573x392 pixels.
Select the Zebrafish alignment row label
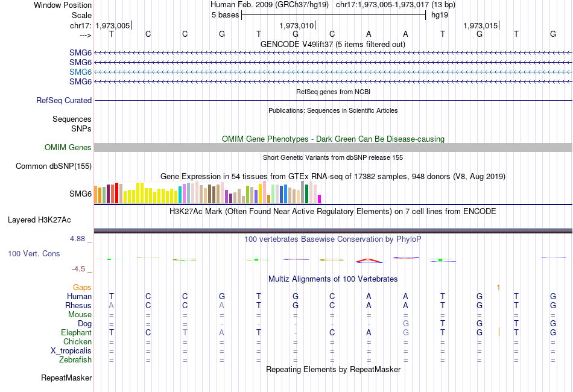(x=75, y=360)
